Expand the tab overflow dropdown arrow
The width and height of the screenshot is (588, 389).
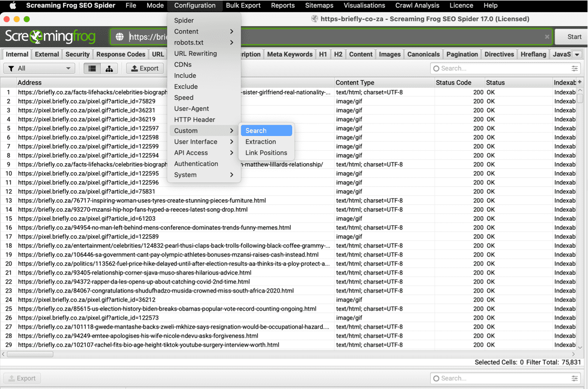(577, 54)
